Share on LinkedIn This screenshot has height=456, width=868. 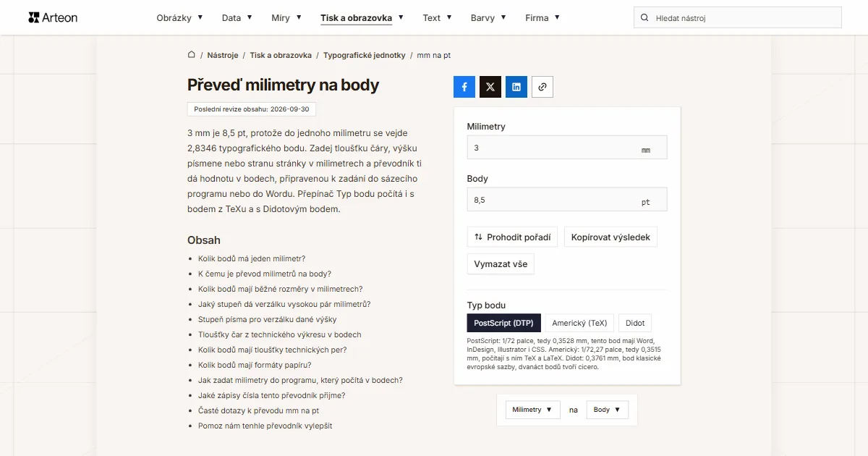tap(516, 87)
